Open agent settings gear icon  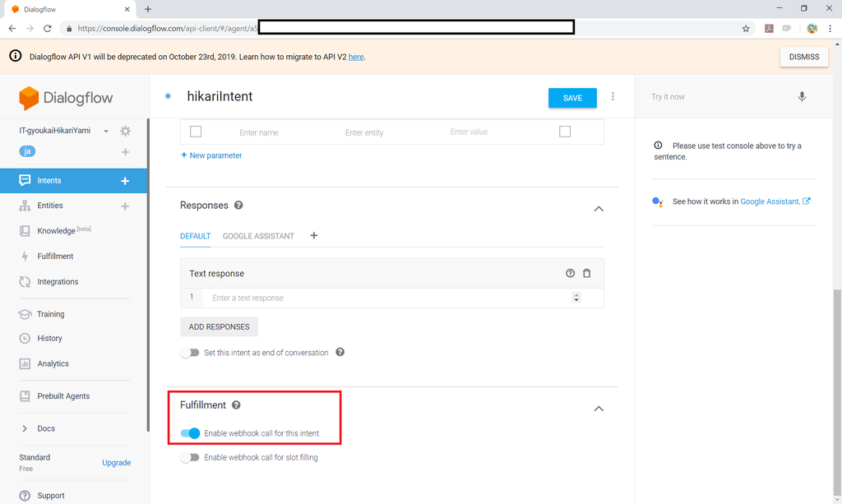(125, 131)
